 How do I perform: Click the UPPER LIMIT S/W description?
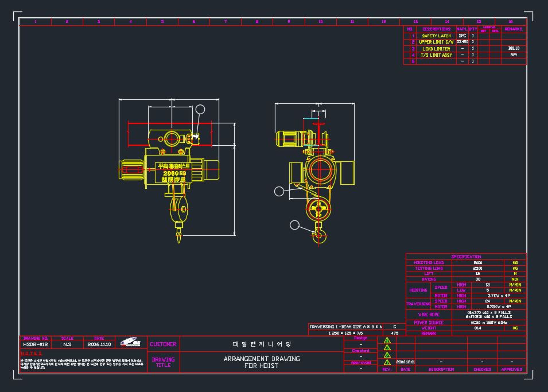tap(436, 42)
